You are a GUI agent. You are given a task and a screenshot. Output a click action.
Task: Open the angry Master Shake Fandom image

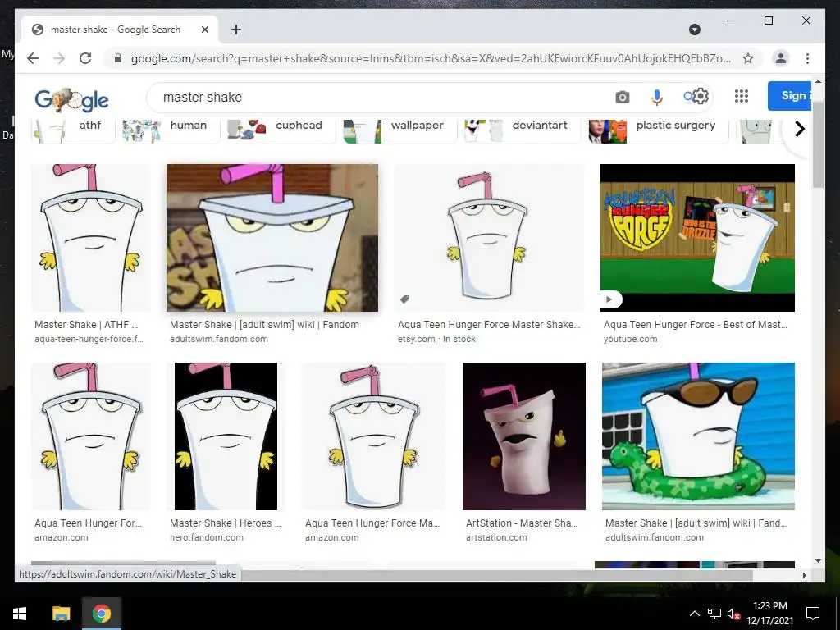click(x=272, y=238)
